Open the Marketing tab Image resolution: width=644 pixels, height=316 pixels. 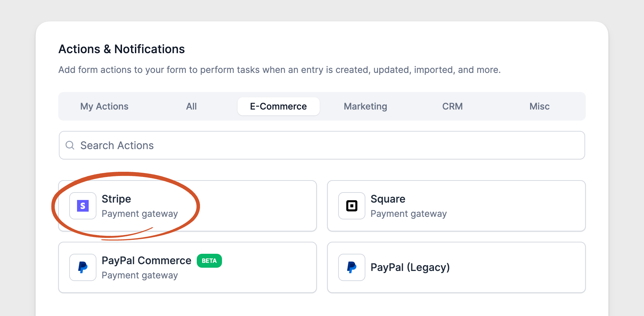pos(365,106)
